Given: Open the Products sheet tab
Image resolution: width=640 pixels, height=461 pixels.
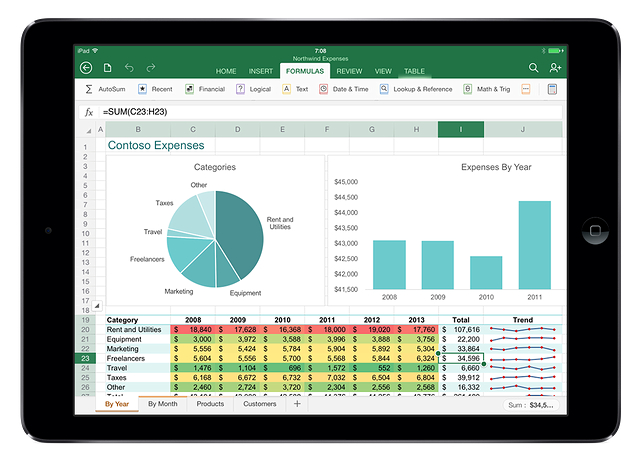Looking at the screenshot, I should click(210, 404).
